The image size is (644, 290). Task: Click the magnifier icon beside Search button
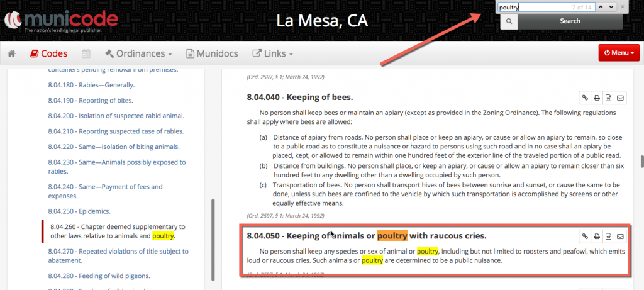coord(508,21)
